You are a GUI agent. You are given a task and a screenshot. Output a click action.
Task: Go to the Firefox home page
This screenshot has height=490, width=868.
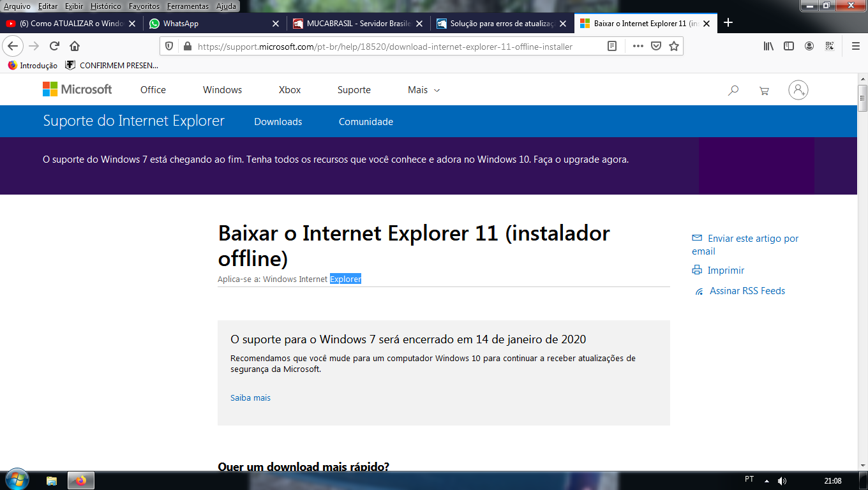75,46
